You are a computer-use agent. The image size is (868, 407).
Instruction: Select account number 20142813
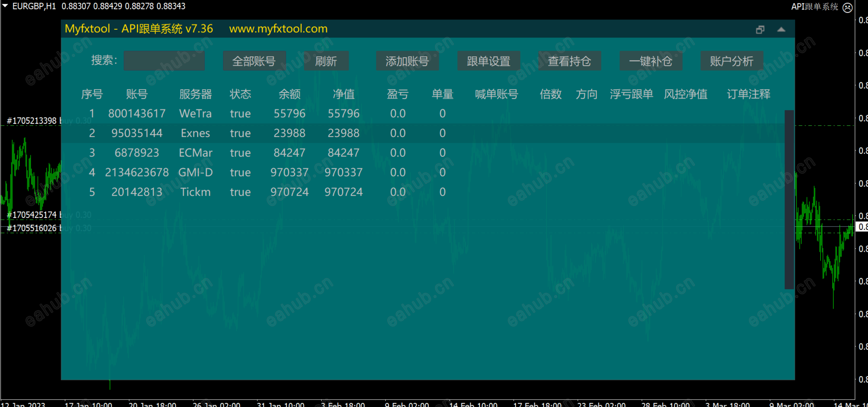pyautogui.click(x=137, y=192)
